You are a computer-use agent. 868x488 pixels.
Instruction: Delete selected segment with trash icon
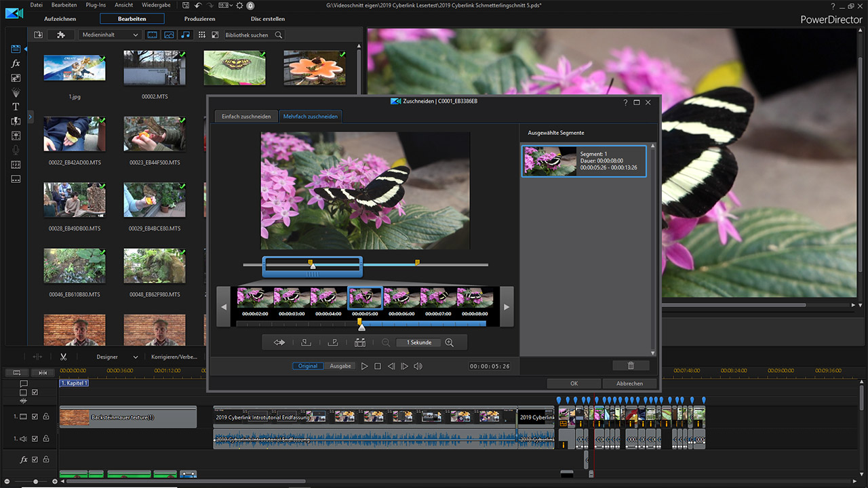click(x=631, y=365)
